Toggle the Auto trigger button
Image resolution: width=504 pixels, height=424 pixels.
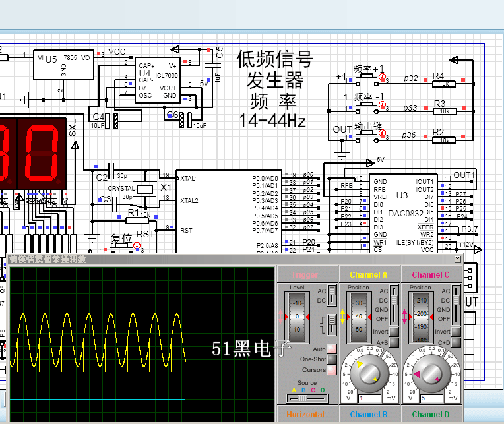(332, 349)
